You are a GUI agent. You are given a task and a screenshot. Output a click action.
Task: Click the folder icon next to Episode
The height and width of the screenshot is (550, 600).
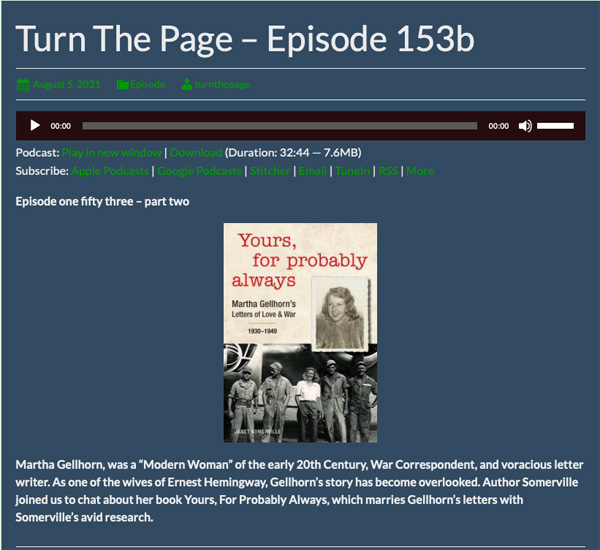point(122,85)
